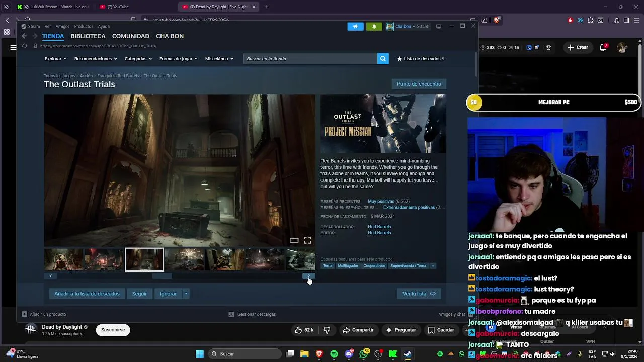Click the store search magnifier button
The image size is (644, 362).
click(383, 59)
